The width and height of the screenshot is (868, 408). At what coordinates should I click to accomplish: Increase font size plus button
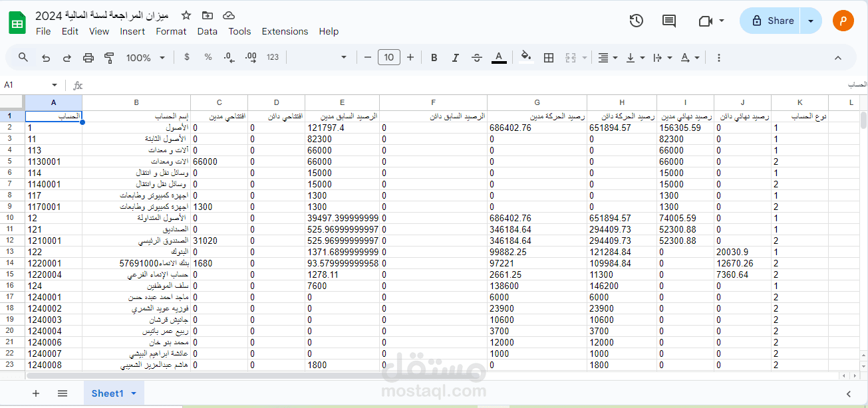pyautogui.click(x=410, y=58)
